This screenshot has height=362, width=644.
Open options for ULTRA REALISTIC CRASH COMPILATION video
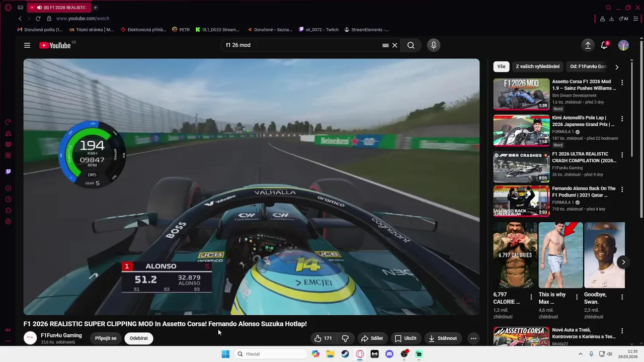pyautogui.click(x=622, y=155)
